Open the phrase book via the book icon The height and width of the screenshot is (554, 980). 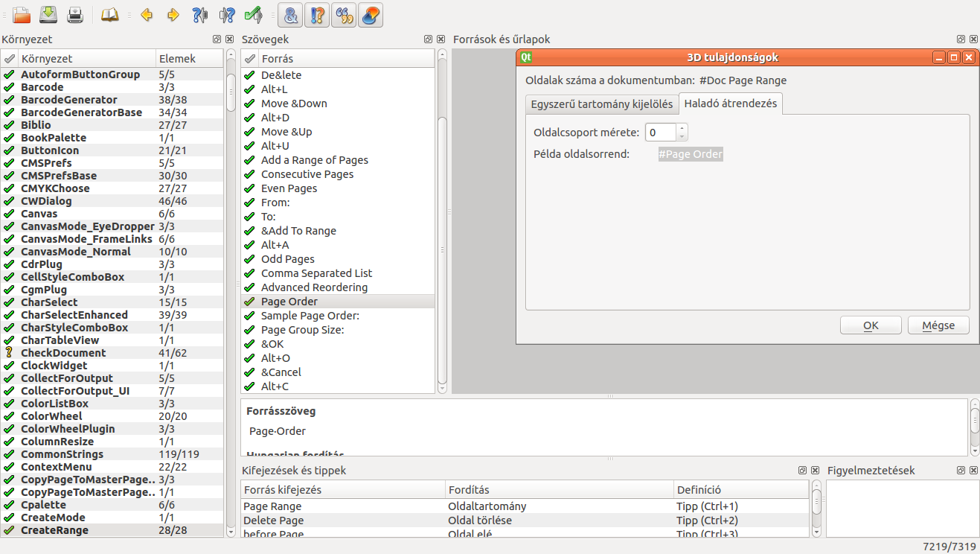110,14
